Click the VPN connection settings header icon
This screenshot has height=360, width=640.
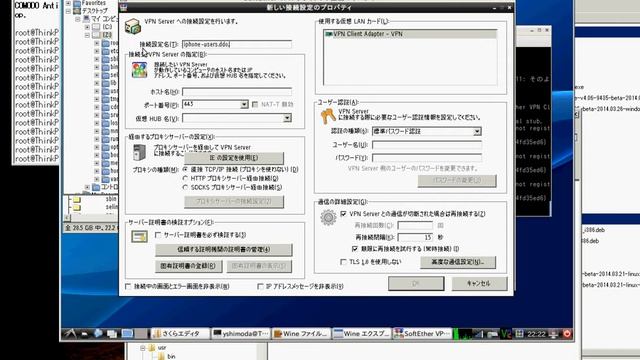[133, 27]
